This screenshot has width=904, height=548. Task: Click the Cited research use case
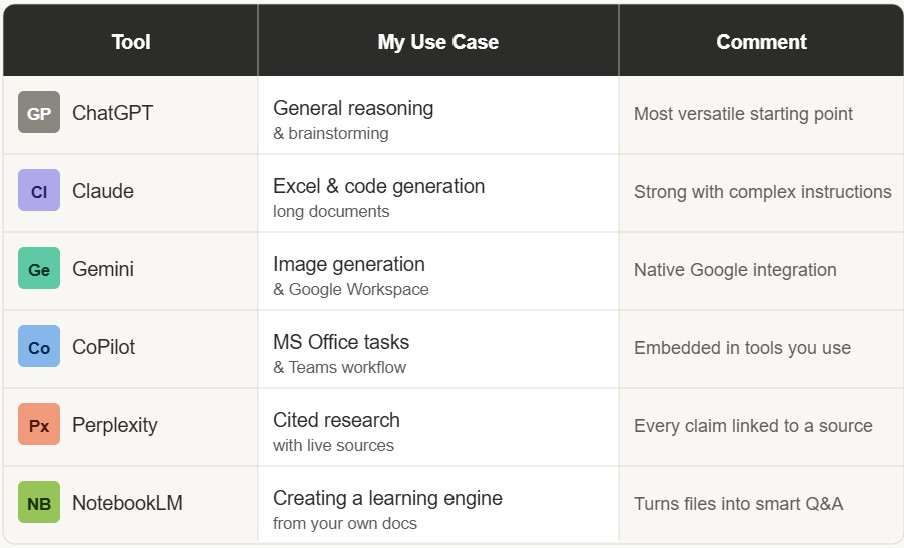tap(336, 420)
